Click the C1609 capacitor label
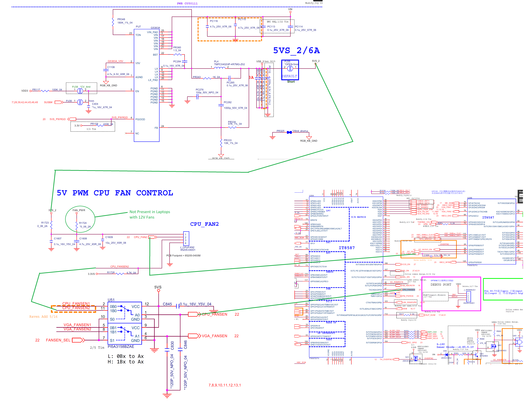Screen dimensions: 532x403 click(109, 237)
